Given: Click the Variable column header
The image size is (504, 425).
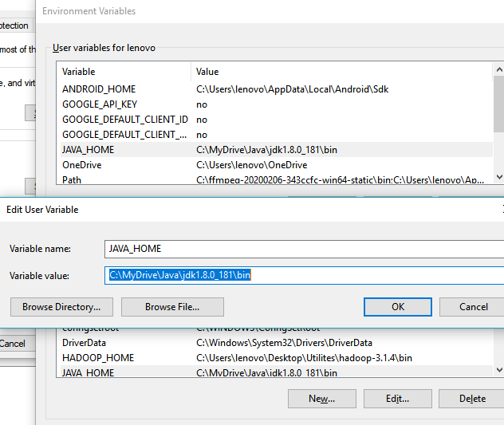Looking at the screenshot, I should coord(125,72).
